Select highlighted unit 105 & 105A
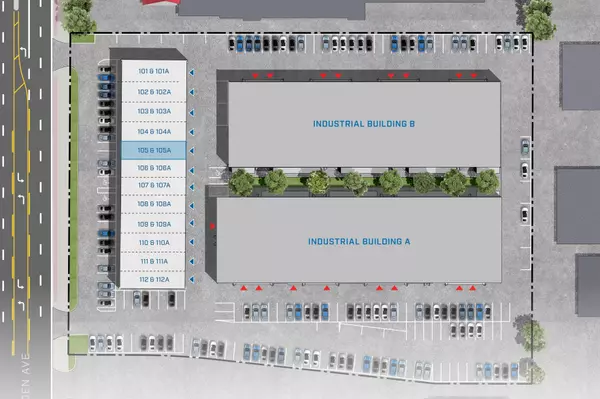This screenshot has width=600, height=399. click(x=154, y=150)
